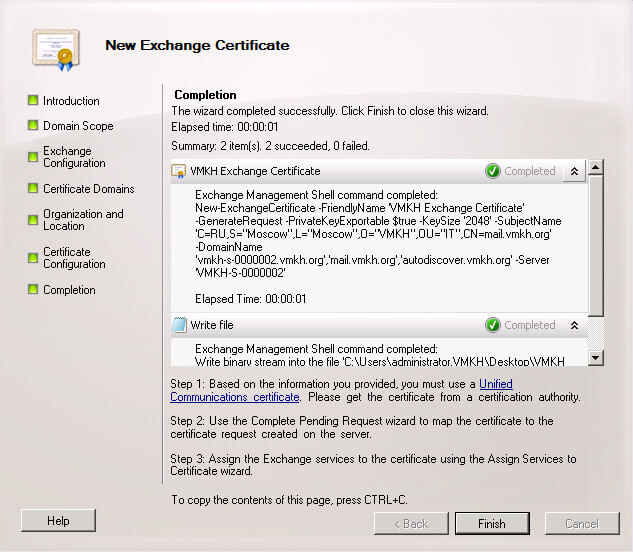Collapse the Write file section
Image resolution: width=633 pixels, height=552 pixels.
coord(574,325)
